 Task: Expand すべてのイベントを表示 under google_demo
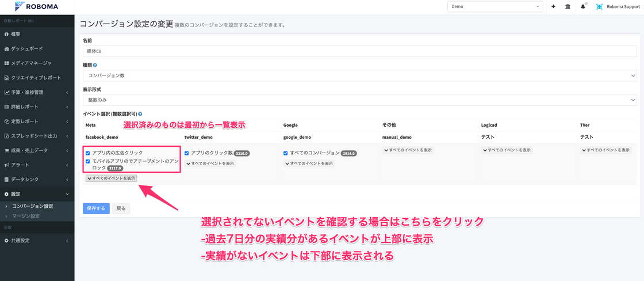(309, 164)
